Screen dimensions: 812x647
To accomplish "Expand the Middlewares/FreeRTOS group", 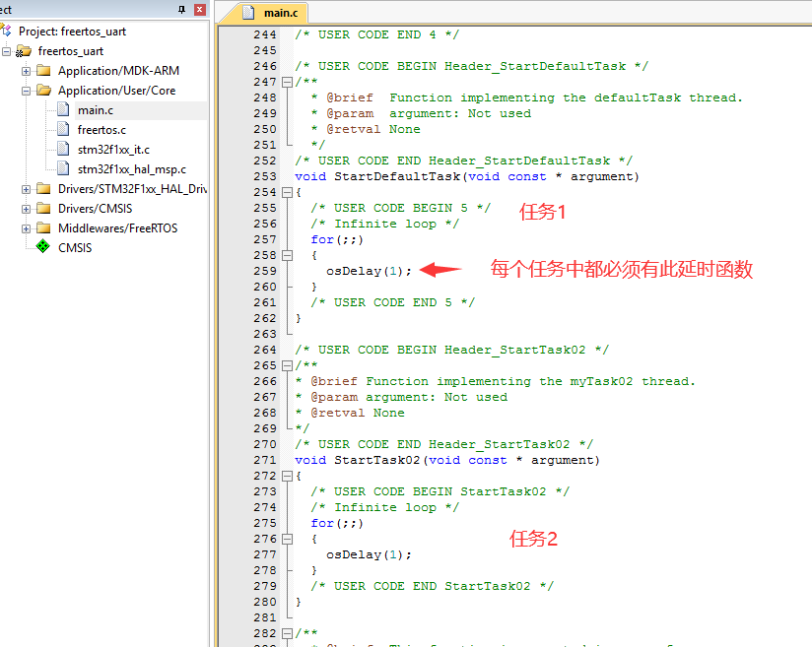I will pos(26,228).
